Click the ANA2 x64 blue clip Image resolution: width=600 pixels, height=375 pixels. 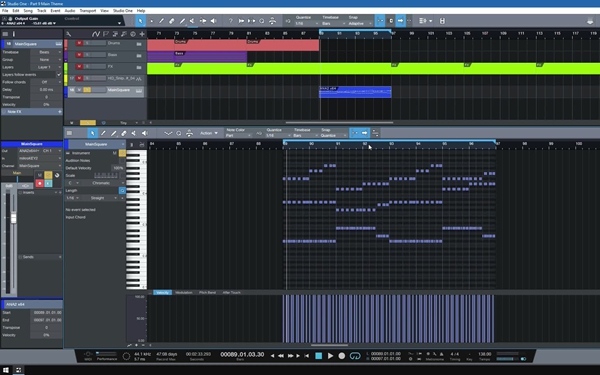pyautogui.click(x=355, y=92)
